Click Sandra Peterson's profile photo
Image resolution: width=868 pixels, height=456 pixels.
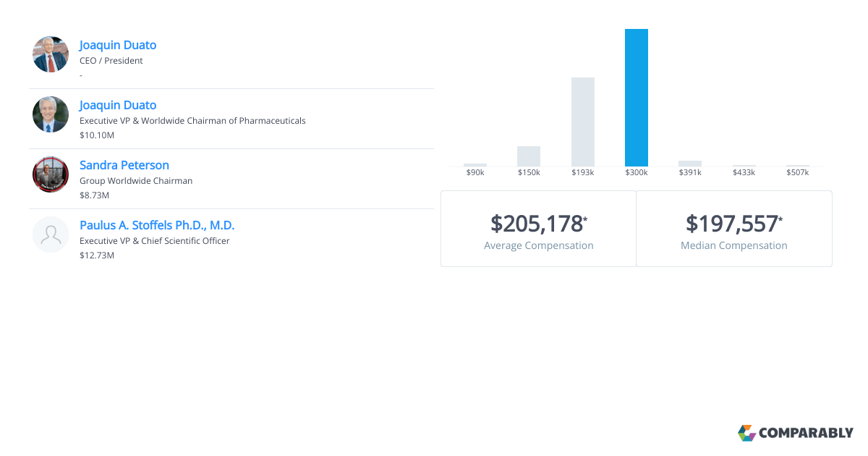tap(51, 174)
